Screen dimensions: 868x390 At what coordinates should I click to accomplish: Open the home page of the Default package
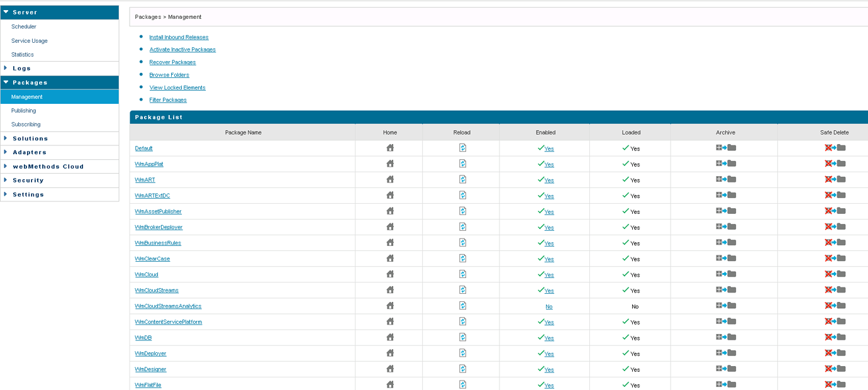point(390,148)
